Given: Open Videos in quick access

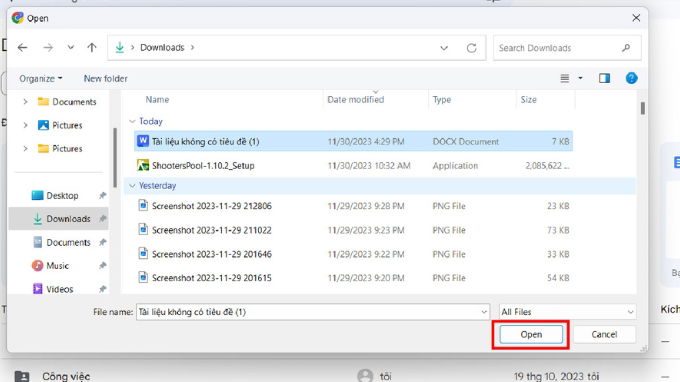Looking at the screenshot, I should point(53,289).
